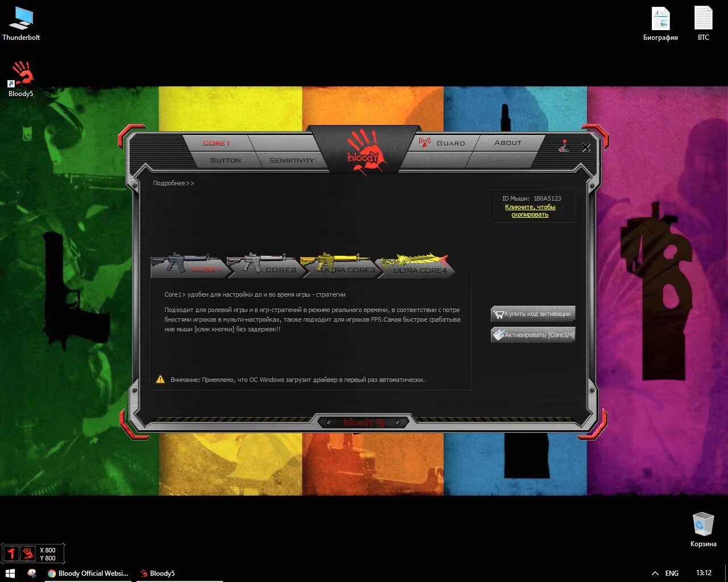Click the Core1> удобен для настройки description line

click(255, 294)
